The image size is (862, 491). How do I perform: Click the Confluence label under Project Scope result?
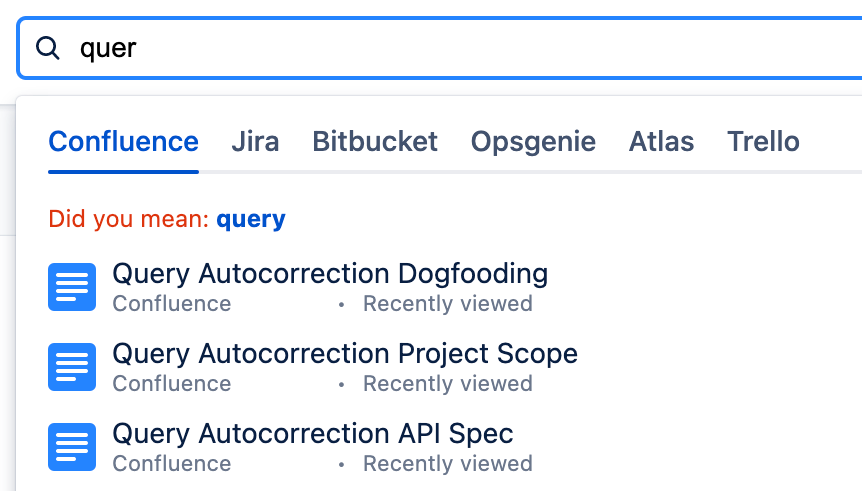point(171,384)
